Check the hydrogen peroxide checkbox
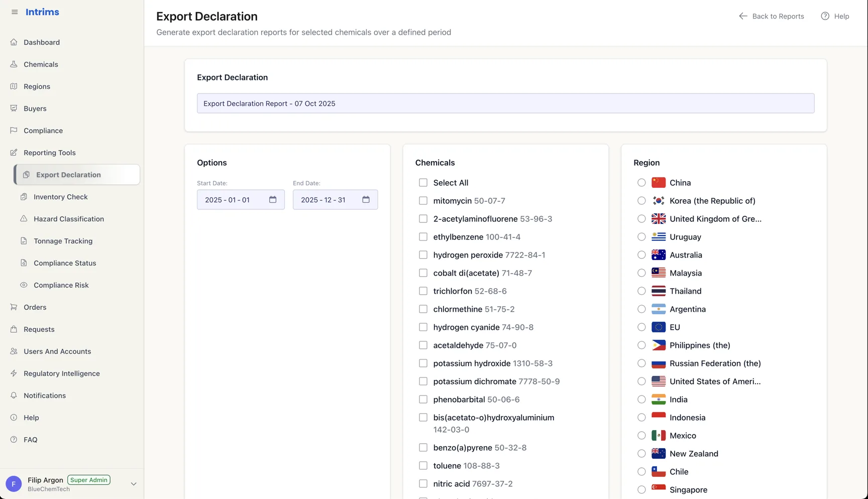Viewport: 868px width, 499px height. tap(423, 255)
